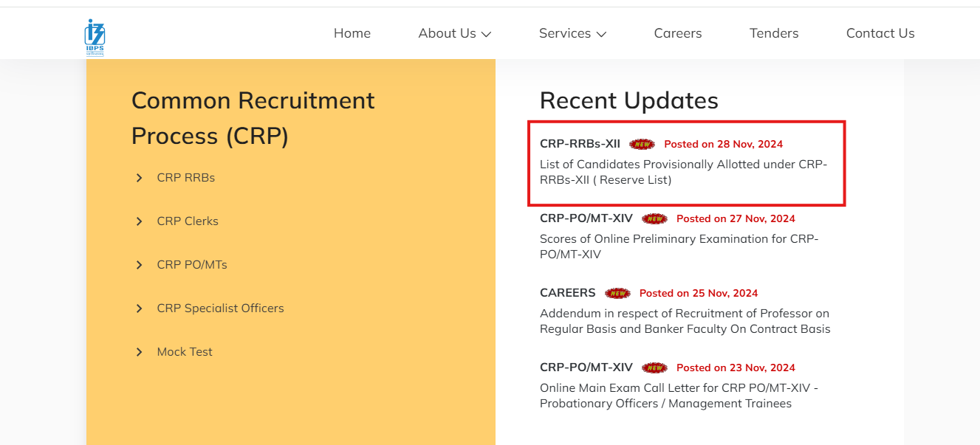The image size is (980, 445).
Task: Open the Services dropdown
Action: [572, 32]
